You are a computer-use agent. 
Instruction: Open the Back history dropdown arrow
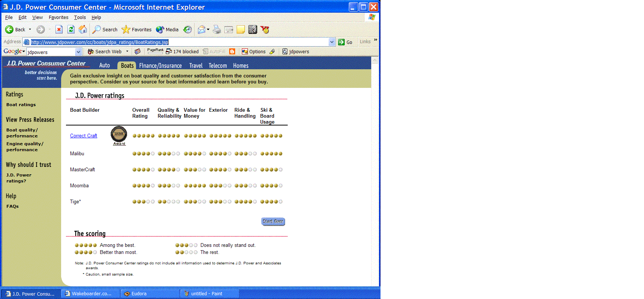[x=30, y=29]
